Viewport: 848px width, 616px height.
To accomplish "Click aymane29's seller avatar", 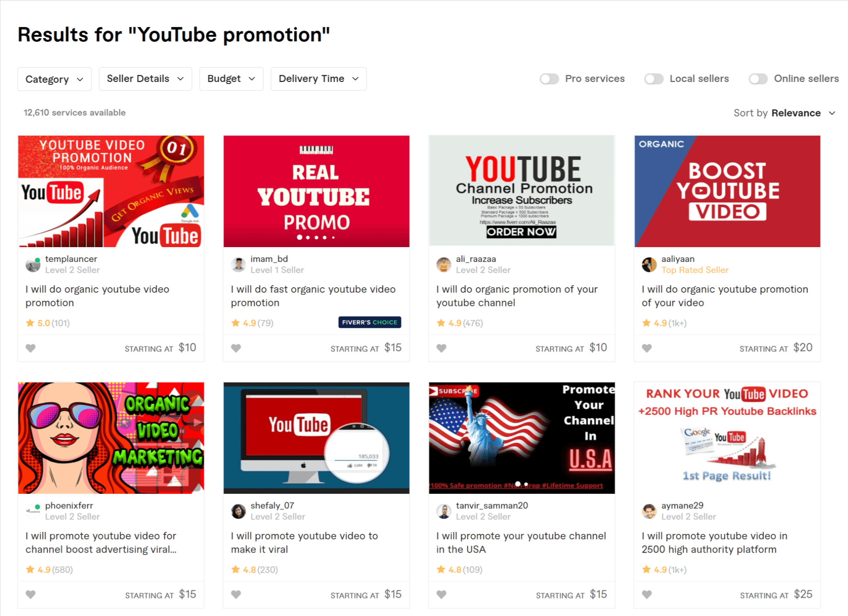I will [x=649, y=511].
